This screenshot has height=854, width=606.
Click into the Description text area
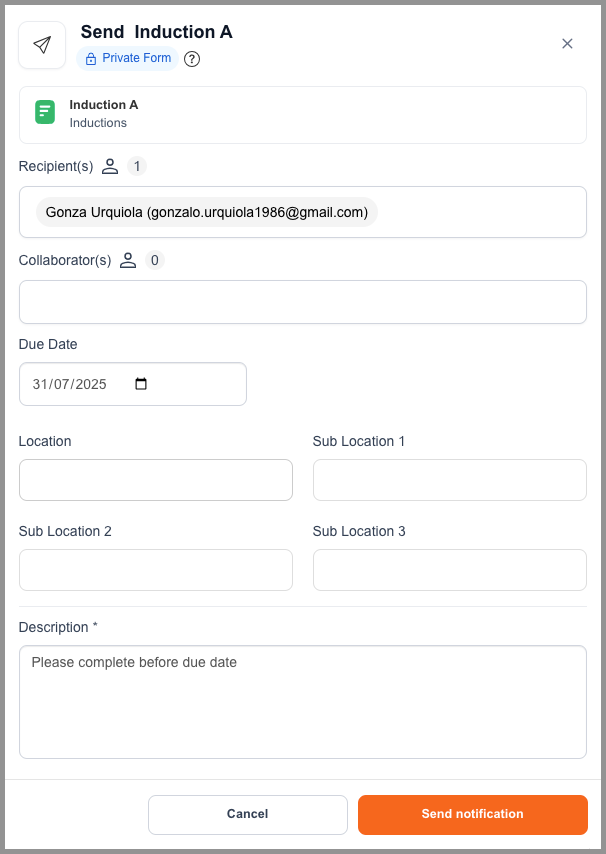(x=303, y=702)
